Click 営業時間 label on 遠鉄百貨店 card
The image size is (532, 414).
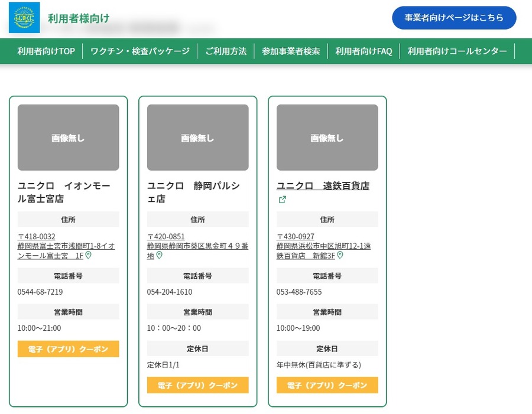pos(327,312)
